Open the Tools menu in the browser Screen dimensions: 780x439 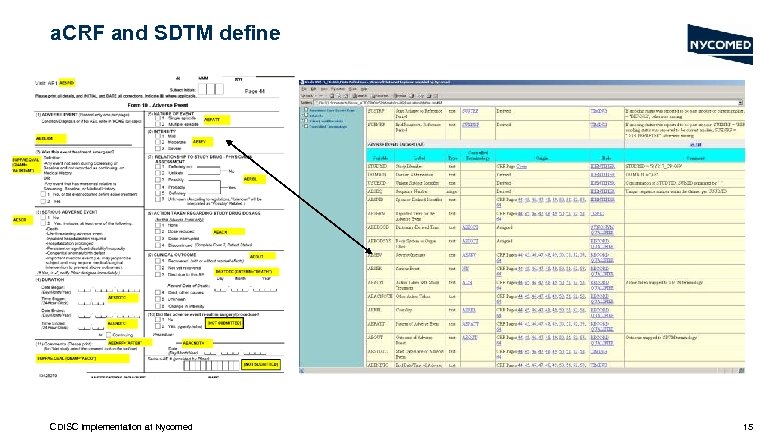coord(353,89)
